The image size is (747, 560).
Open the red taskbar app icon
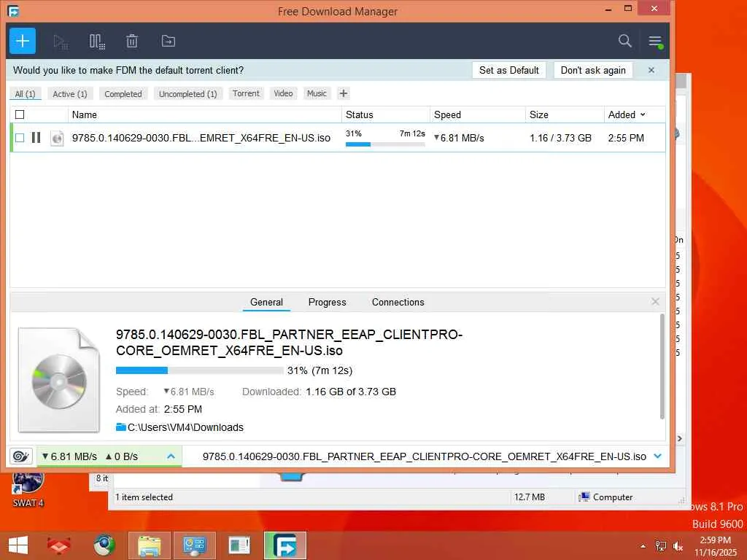pyautogui.click(x=59, y=545)
